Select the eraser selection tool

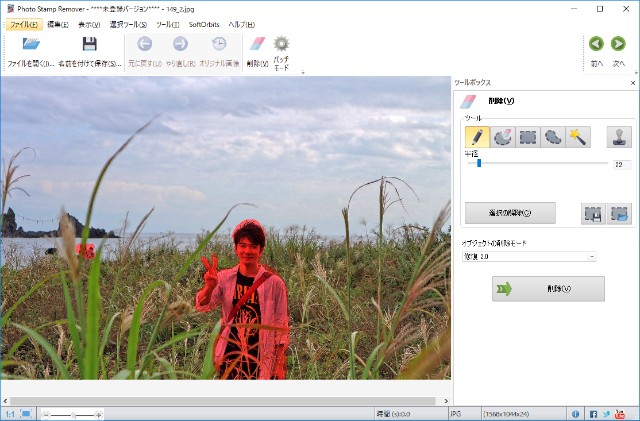click(x=503, y=137)
